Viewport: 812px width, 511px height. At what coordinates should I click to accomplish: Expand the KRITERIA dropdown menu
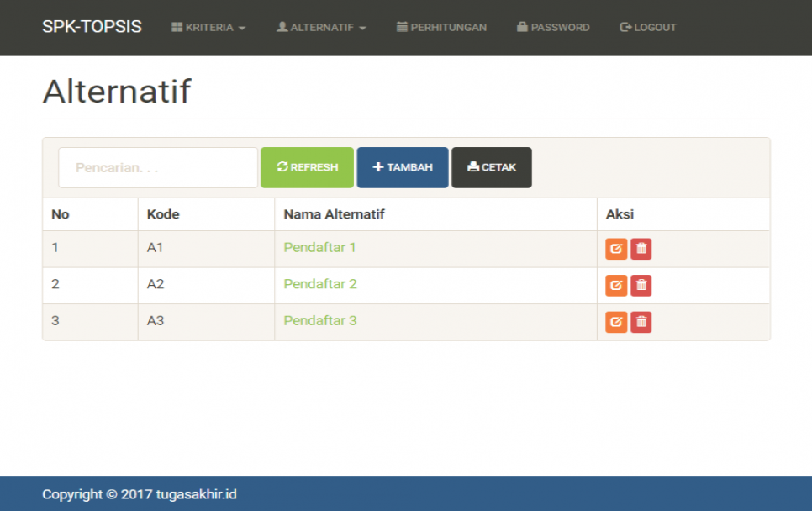(208, 27)
